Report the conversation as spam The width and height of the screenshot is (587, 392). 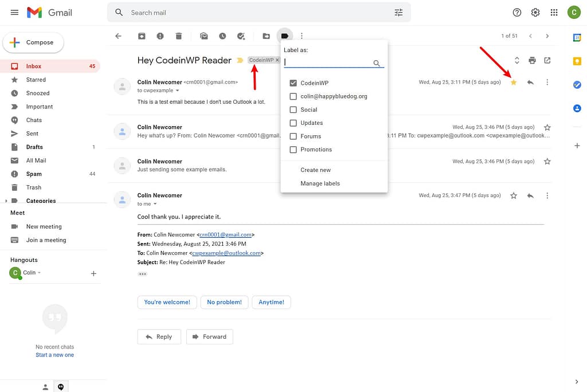[x=161, y=36]
